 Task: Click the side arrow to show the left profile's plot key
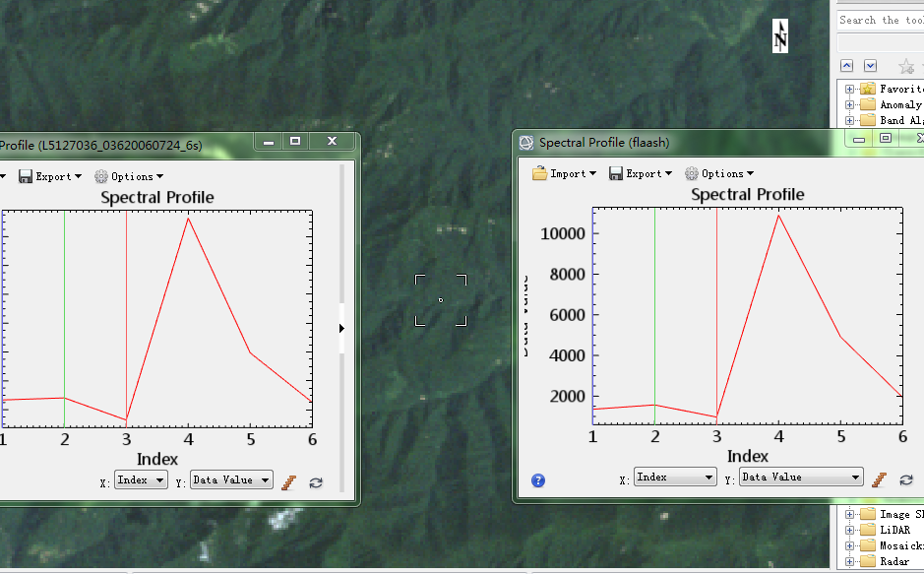click(341, 328)
